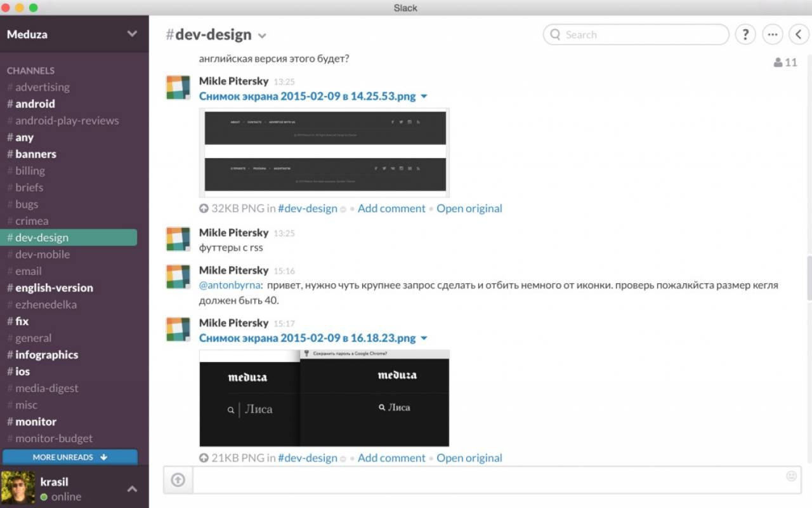
Task: Go to android-play-reviews channel
Action: point(69,121)
